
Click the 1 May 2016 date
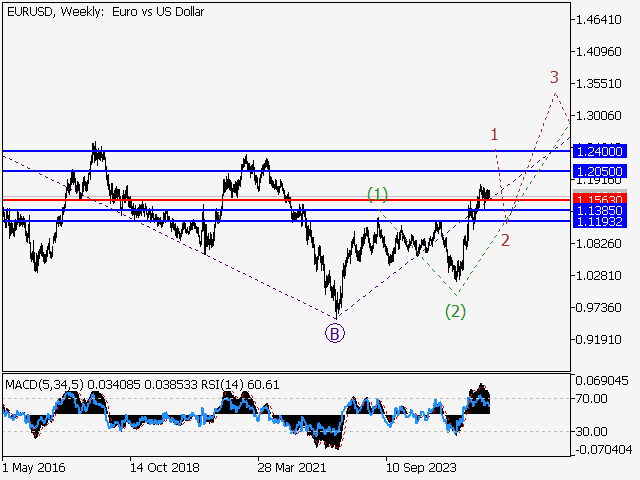(37, 467)
